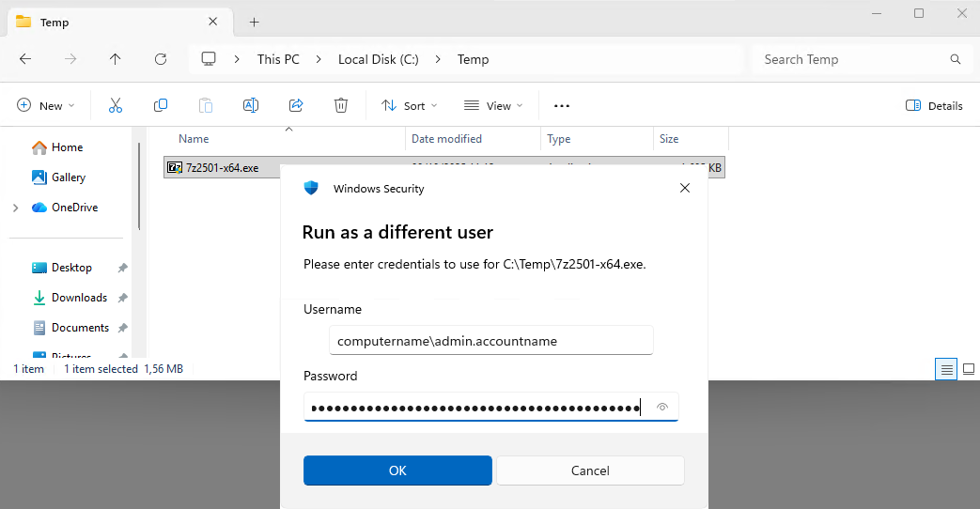Expand the OneDrive tree node
Viewport: 980px width, 509px height.
pos(15,208)
